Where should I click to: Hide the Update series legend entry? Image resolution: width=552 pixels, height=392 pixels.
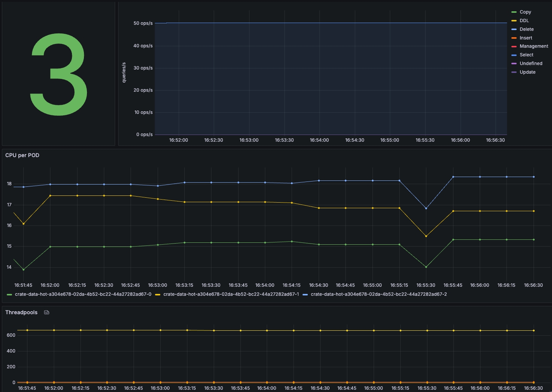(x=527, y=72)
